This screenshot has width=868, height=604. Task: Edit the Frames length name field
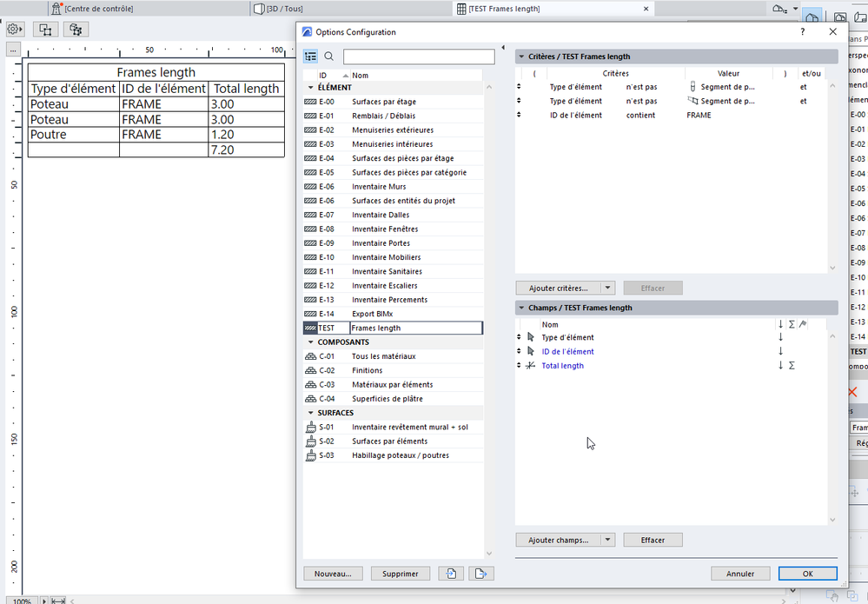(x=416, y=328)
